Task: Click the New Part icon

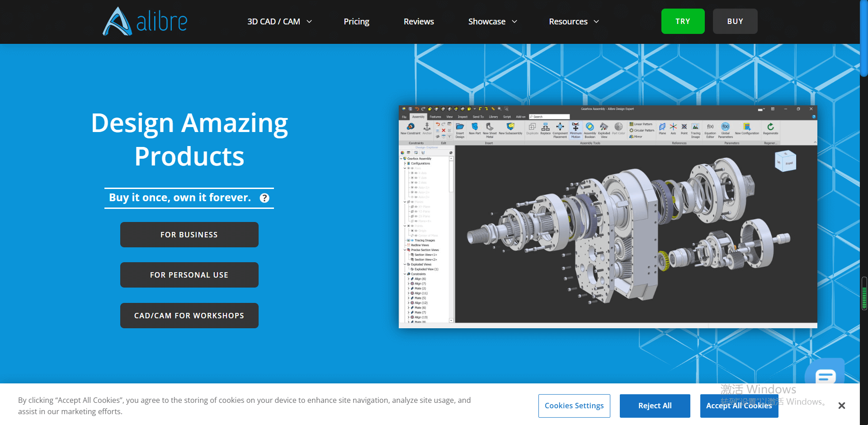Action: click(475, 127)
